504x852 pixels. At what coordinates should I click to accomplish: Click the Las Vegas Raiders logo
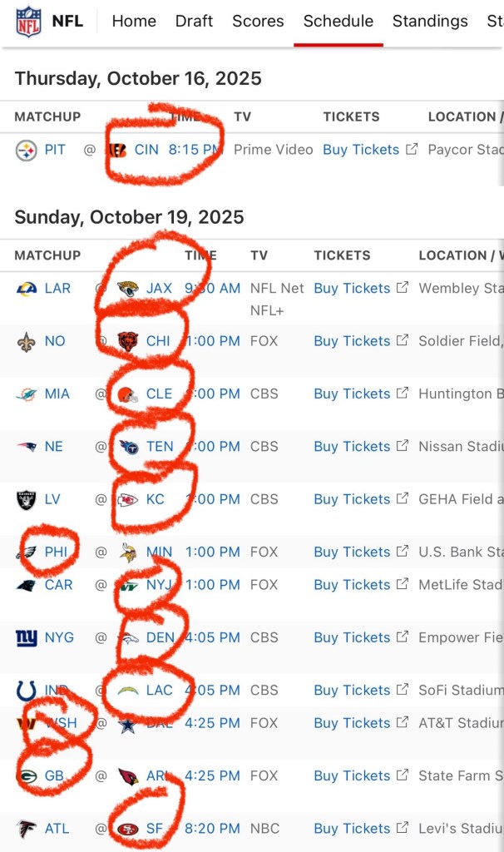pos(27,500)
